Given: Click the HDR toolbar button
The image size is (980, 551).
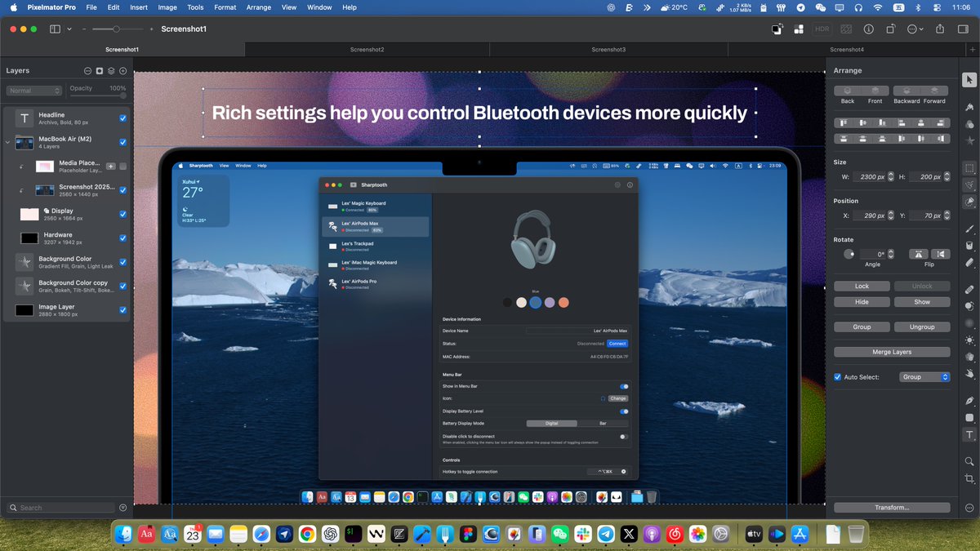Looking at the screenshot, I should click(822, 29).
